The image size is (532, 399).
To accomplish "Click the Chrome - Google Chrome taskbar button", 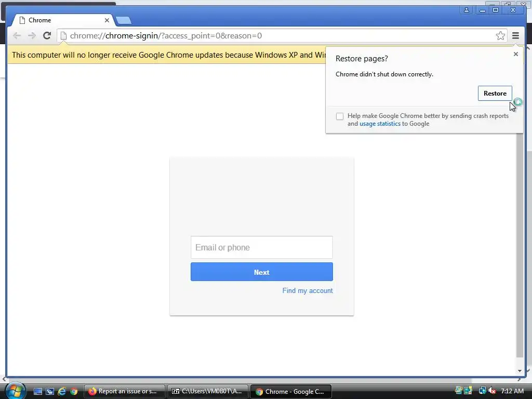I will [291, 392].
